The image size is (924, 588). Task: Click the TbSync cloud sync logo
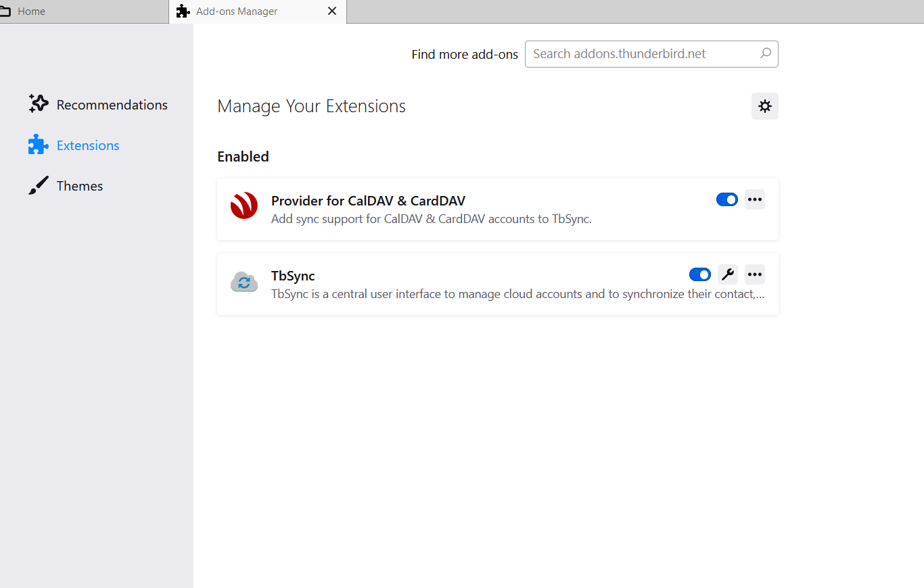pyautogui.click(x=244, y=281)
